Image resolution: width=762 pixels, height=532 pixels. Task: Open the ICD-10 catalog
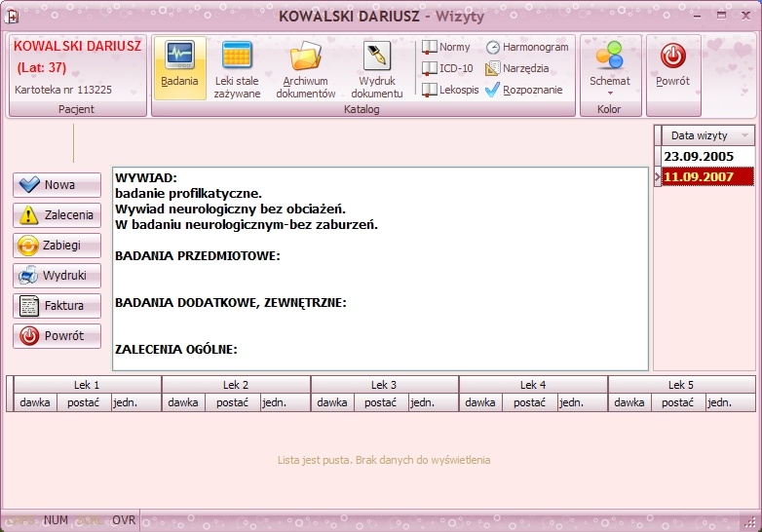[447, 68]
